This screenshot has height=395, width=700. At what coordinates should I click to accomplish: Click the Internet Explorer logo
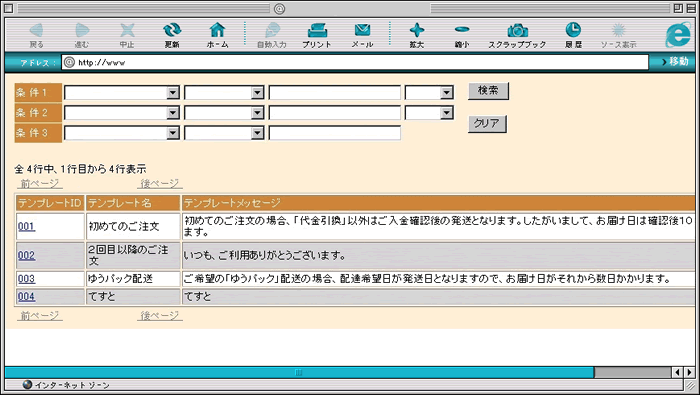(678, 35)
